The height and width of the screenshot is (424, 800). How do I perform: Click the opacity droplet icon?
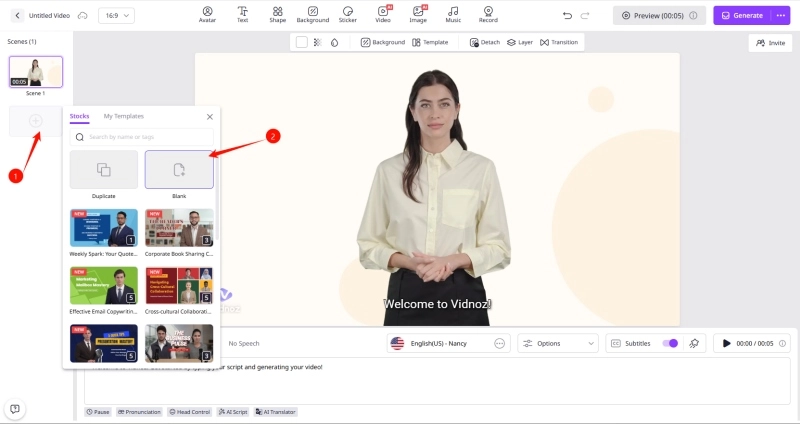click(x=335, y=42)
